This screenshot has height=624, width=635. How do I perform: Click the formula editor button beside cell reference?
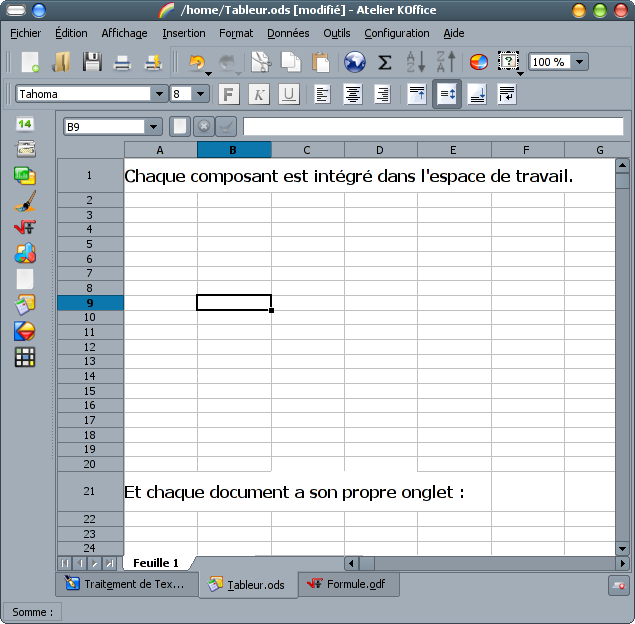(179, 127)
